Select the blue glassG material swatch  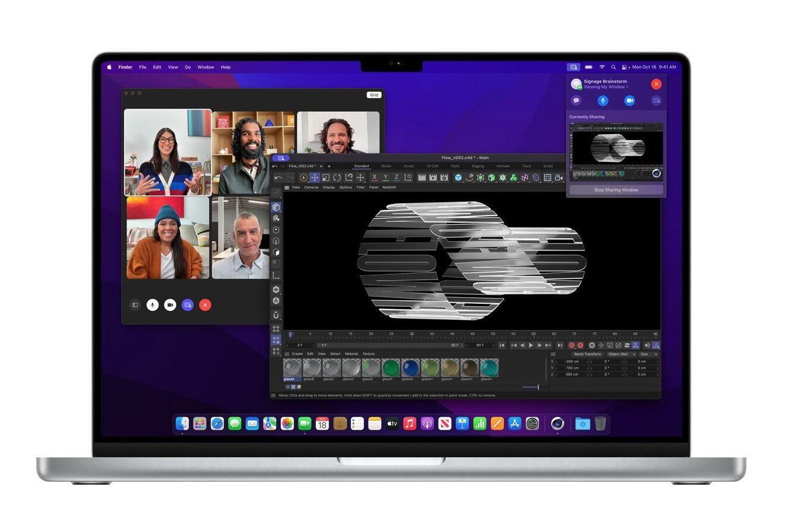pyautogui.click(x=410, y=368)
